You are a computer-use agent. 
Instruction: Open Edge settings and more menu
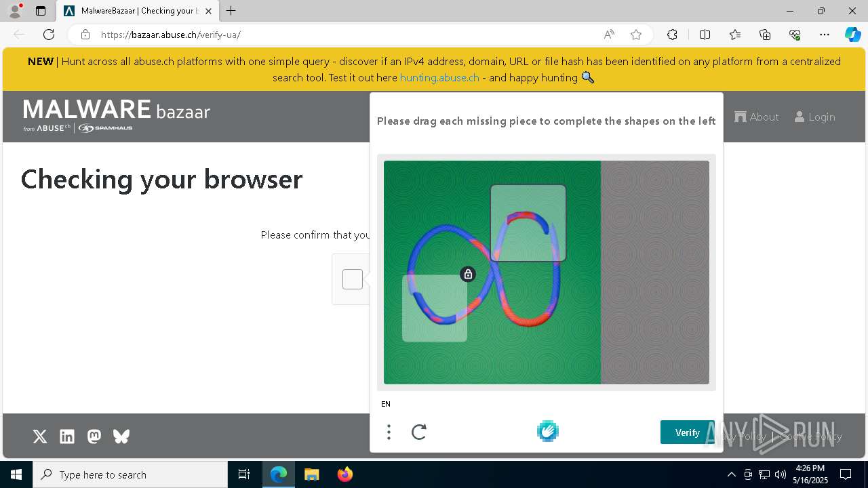[825, 35]
